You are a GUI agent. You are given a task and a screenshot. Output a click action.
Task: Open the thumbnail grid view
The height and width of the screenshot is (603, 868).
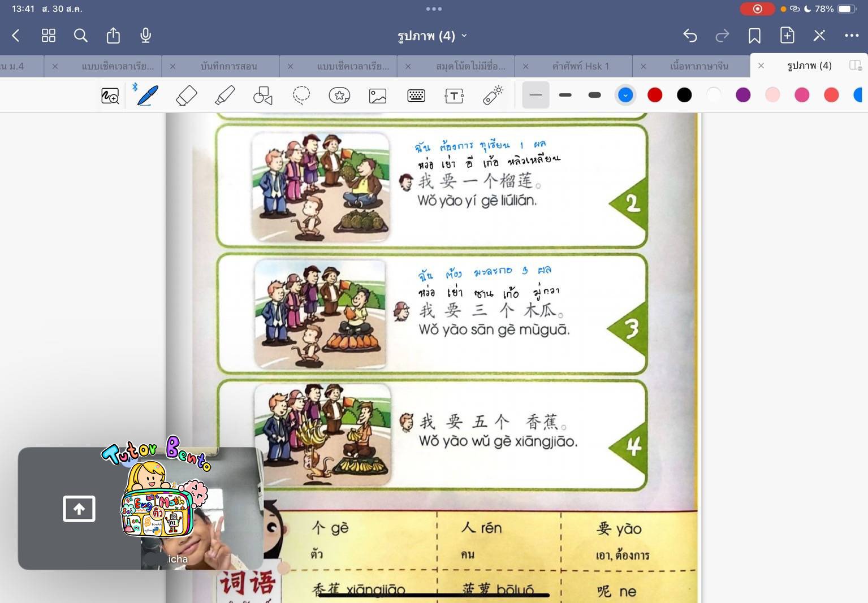(x=49, y=36)
